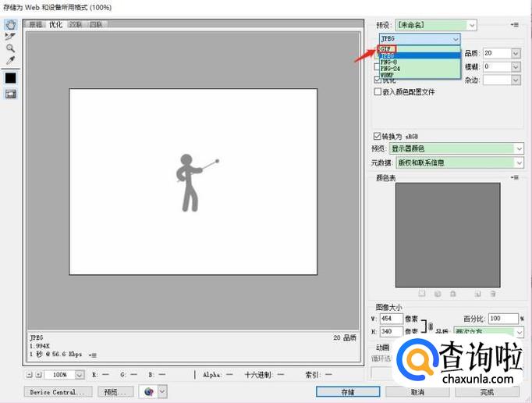Switch to the 原稿 tab

[x=37, y=24]
